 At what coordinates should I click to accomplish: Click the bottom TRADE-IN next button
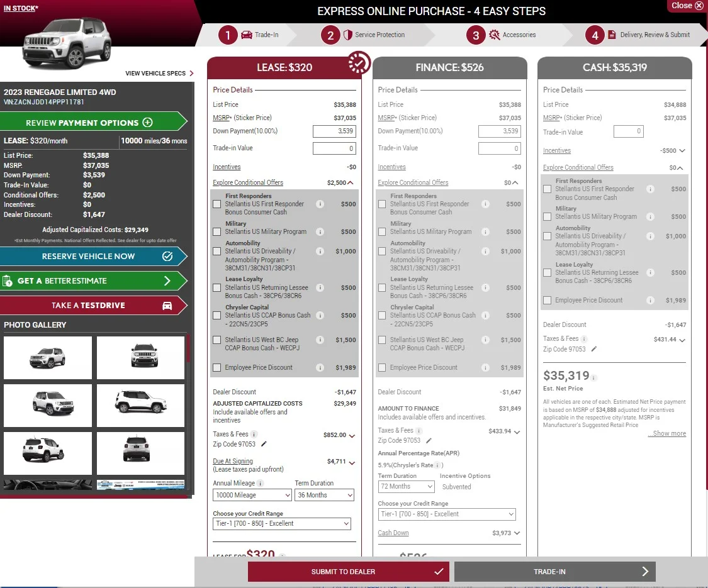(x=555, y=572)
